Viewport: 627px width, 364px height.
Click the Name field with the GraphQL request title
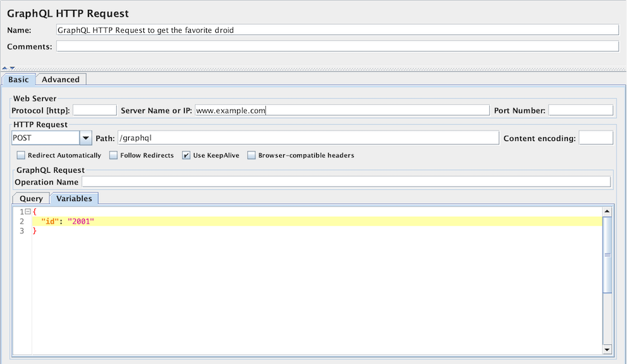tap(337, 30)
